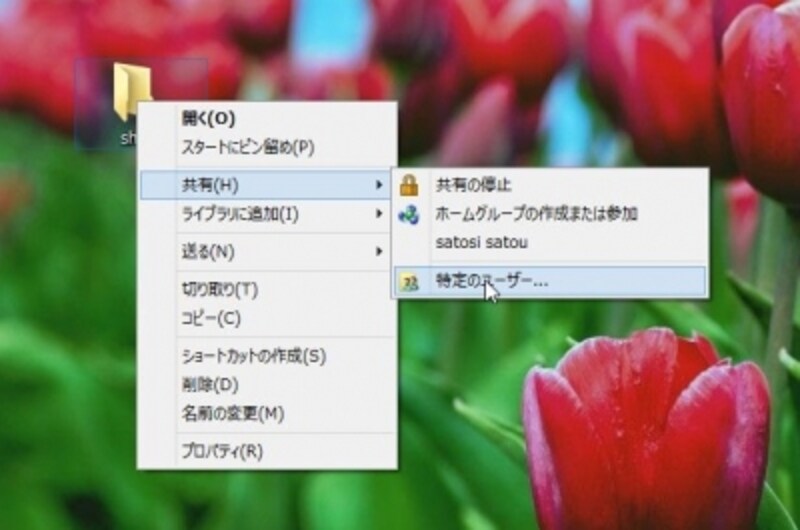
Task: Expand the arrow beside 送る(N)
Action: (x=379, y=251)
